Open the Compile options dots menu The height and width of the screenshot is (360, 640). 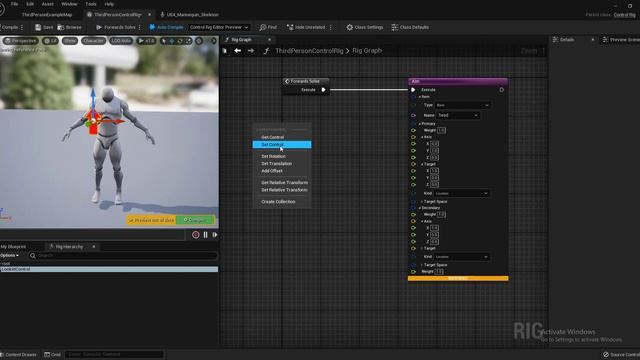pyautogui.click(x=22, y=27)
